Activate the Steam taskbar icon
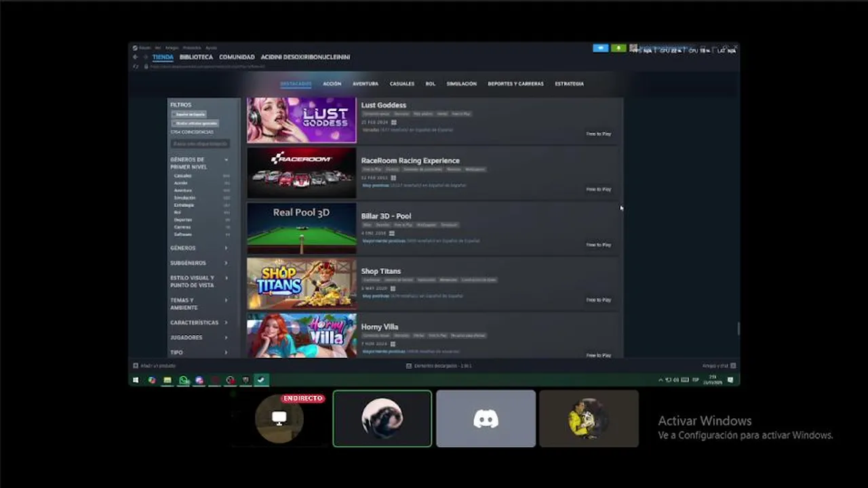The height and width of the screenshot is (488, 868). [261, 380]
